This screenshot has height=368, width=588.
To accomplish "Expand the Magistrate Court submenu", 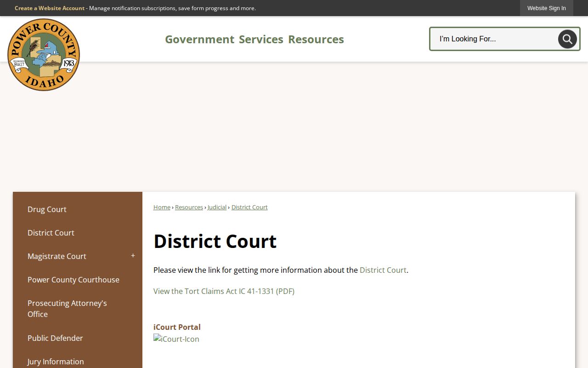I will click(x=133, y=256).
